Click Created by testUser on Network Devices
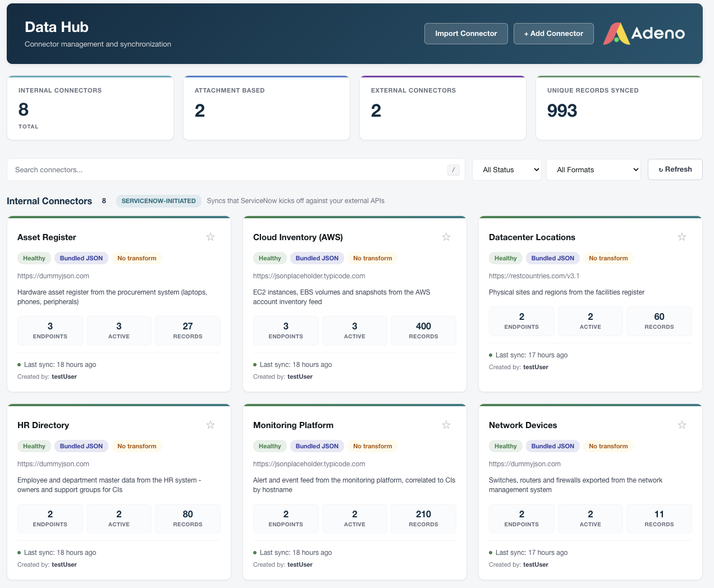 pyautogui.click(x=519, y=564)
